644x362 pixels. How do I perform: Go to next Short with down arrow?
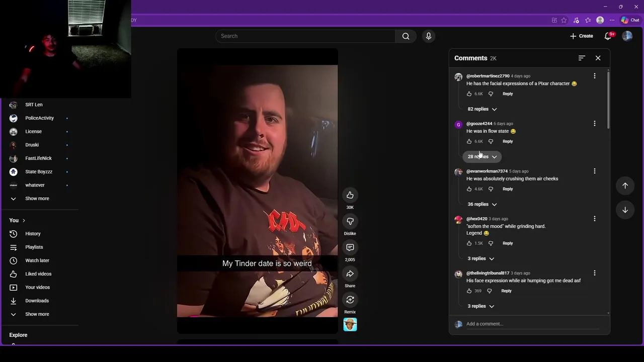[x=625, y=210]
